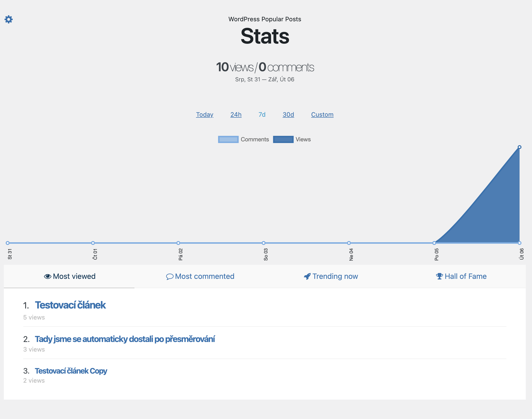Viewport: 532px width, 419px height.
Task: Toggle the Views legend swatch
Action: coord(283,139)
